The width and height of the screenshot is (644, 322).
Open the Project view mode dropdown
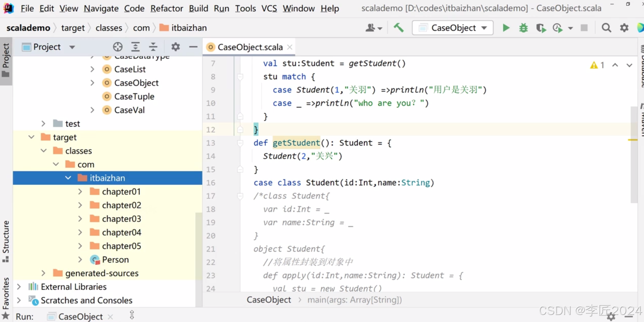(72, 47)
